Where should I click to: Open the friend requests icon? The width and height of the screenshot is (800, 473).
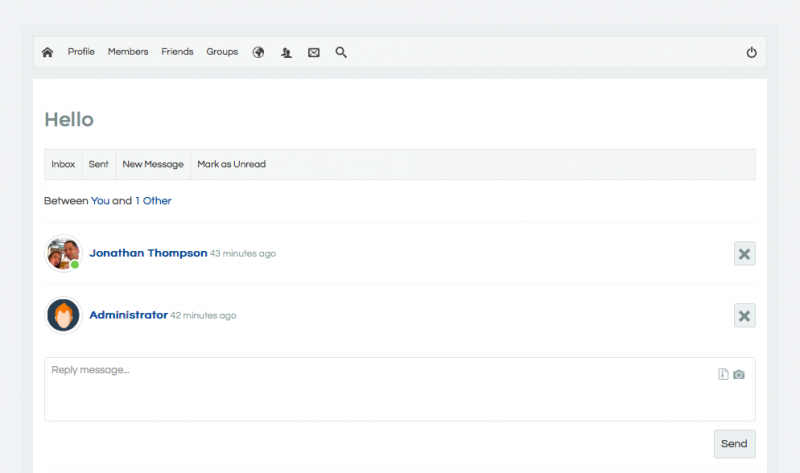tap(286, 52)
